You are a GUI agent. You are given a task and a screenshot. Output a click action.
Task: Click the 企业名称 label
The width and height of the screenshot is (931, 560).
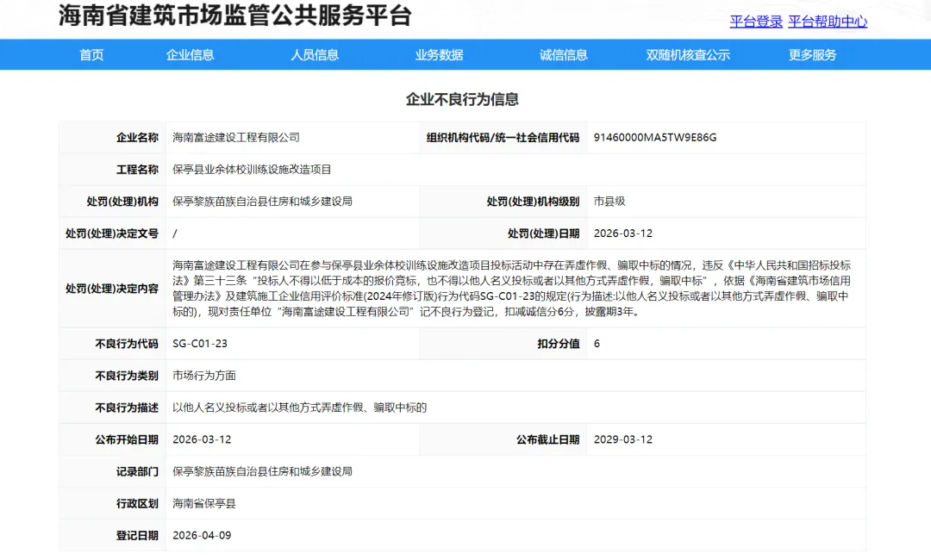(137, 137)
